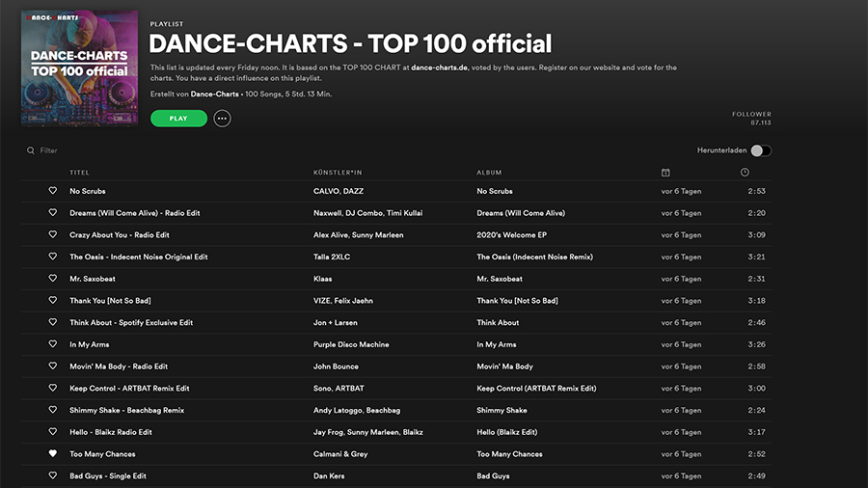
Task: Click duration 2:53 of No Scrubs
Action: coord(756,191)
